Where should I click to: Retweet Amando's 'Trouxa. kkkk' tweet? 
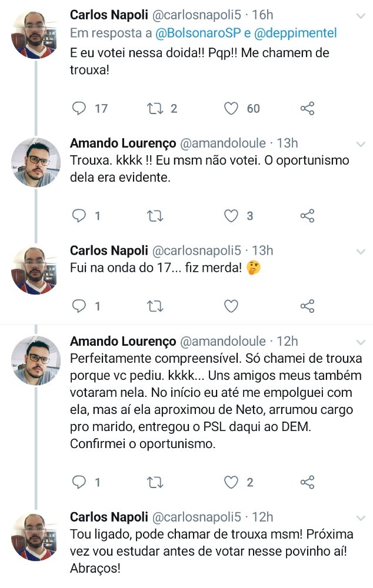pyautogui.click(x=154, y=216)
